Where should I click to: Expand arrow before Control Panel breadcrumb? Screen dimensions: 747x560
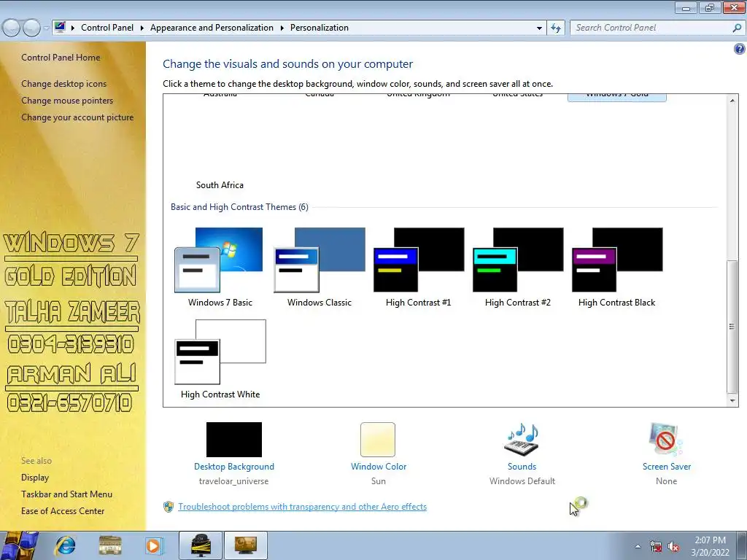click(x=73, y=28)
